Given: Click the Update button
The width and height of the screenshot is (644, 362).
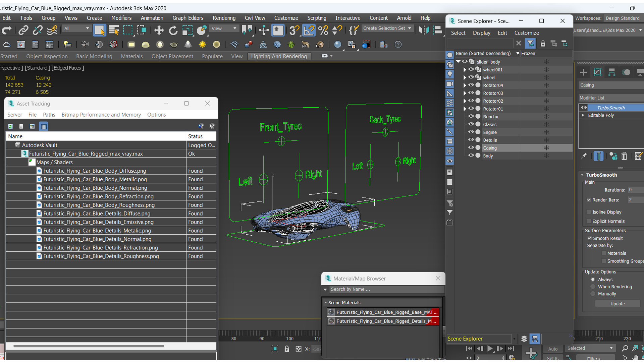Looking at the screenshot, I should 618,304.
